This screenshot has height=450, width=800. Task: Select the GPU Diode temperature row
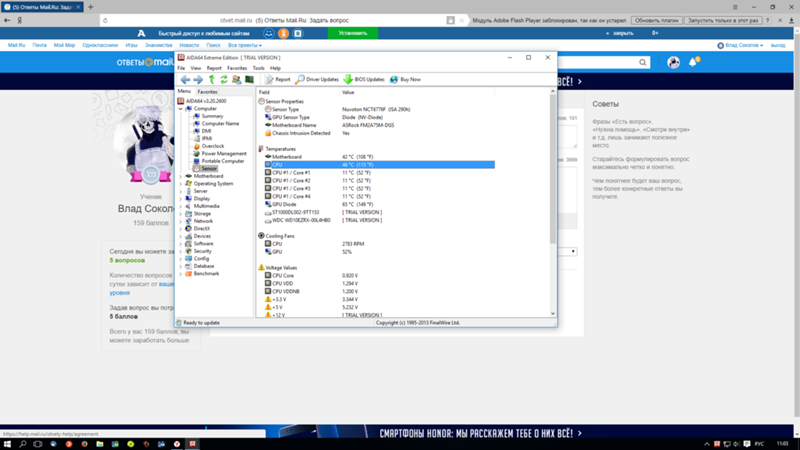[x=376, y=205]
